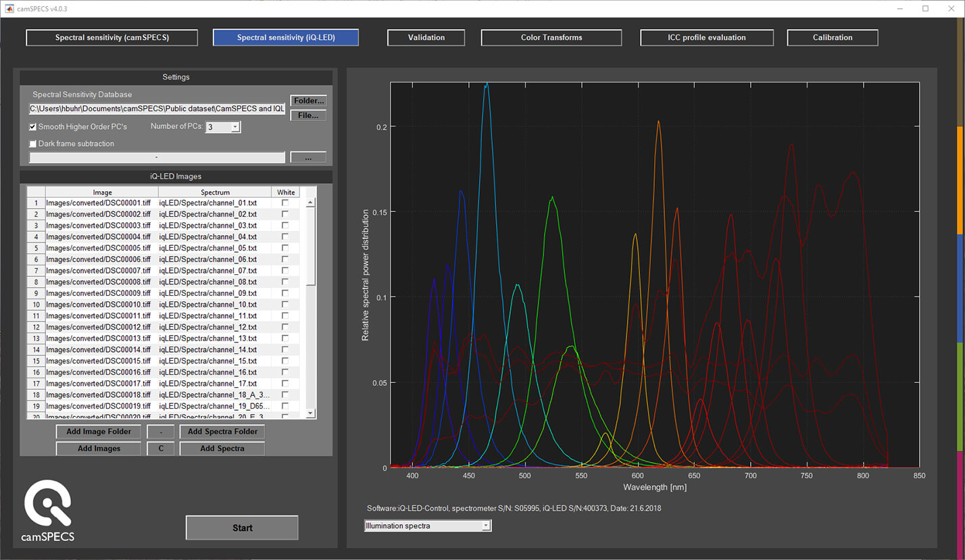
Task: Click the Spectrum column header
Action: tap(215, 193)
